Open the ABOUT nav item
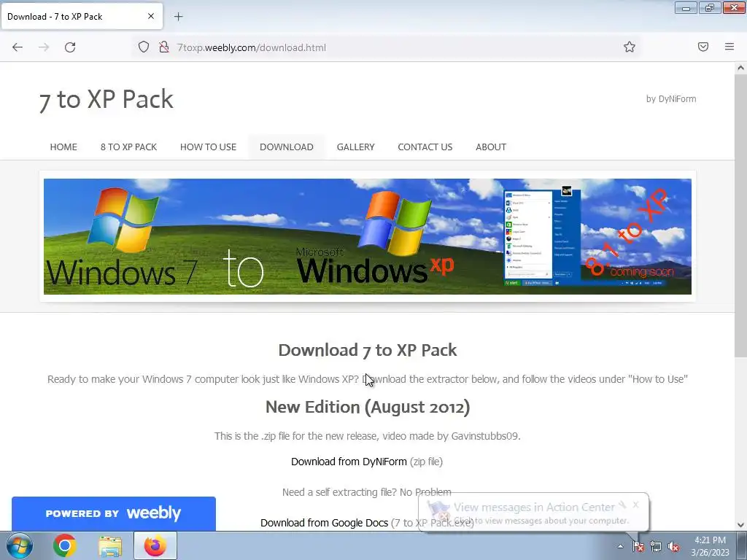The height and width of the screenshot is (560, 747). [x=491, y=147]
